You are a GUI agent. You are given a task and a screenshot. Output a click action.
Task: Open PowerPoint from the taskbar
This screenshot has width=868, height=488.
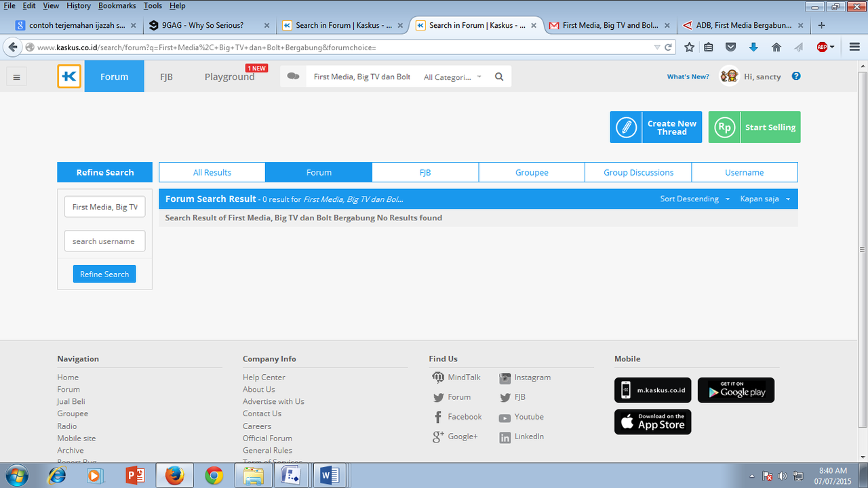pos(136,476)
